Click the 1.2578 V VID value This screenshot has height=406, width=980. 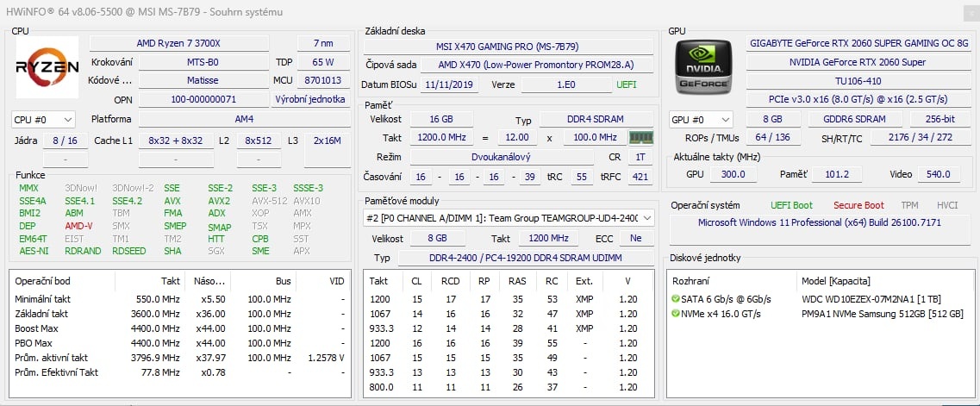(327, 358)
